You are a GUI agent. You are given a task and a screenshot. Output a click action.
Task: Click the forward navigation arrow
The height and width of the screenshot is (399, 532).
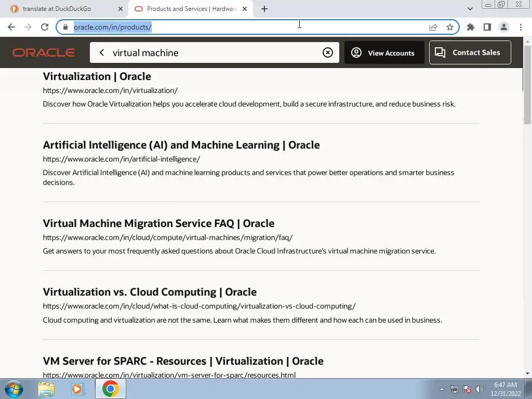pyautogui.click(x=28, y=27)
